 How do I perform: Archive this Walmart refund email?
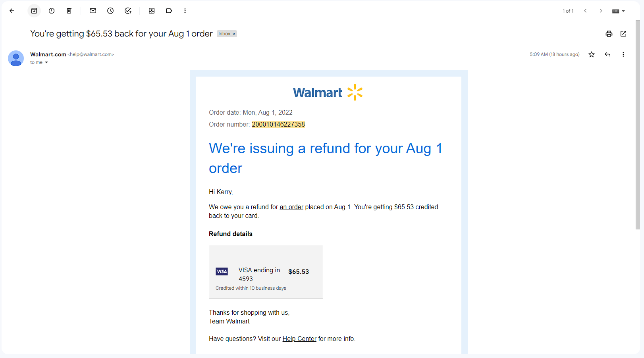point(34,11)
